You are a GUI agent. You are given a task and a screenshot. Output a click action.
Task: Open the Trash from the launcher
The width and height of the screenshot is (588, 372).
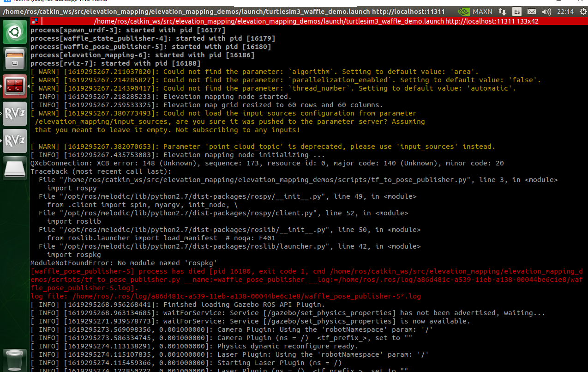[x=15, y=360]
